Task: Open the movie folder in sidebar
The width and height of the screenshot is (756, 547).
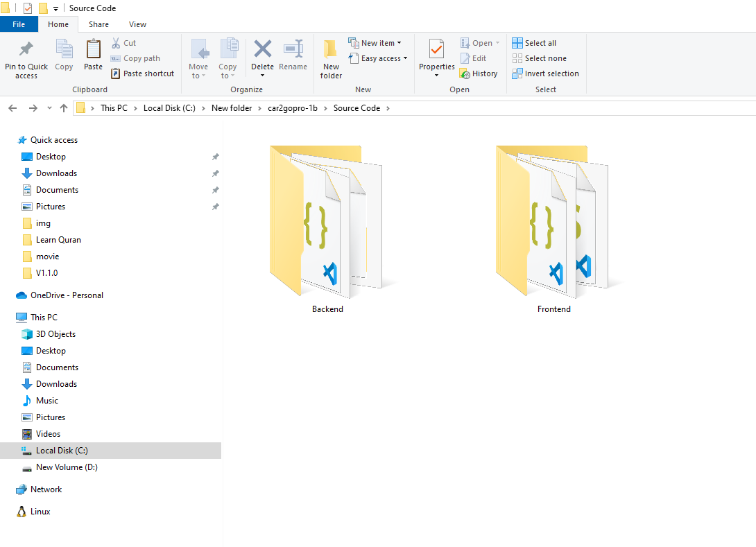Action: pos(47,257)
